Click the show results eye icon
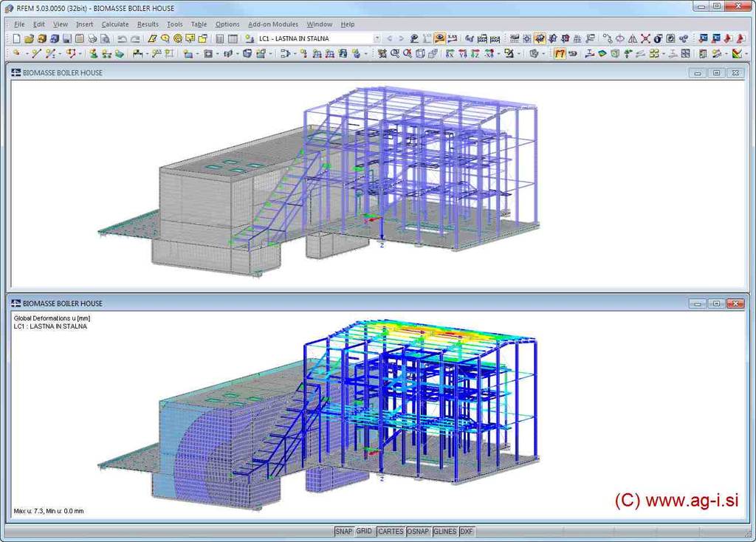The height and width of the screenshot is (542, 756). click(x=439, y=38)
